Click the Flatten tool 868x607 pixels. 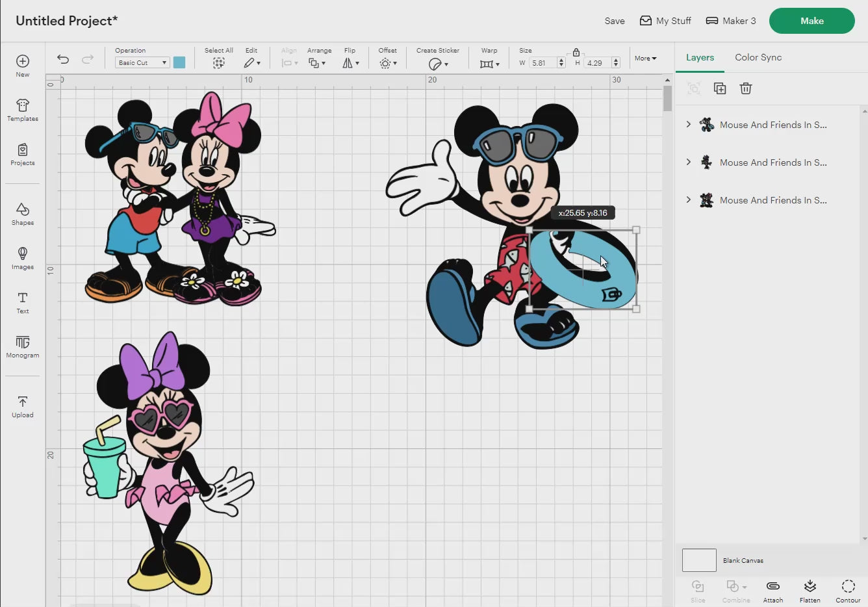pos(810,591)
